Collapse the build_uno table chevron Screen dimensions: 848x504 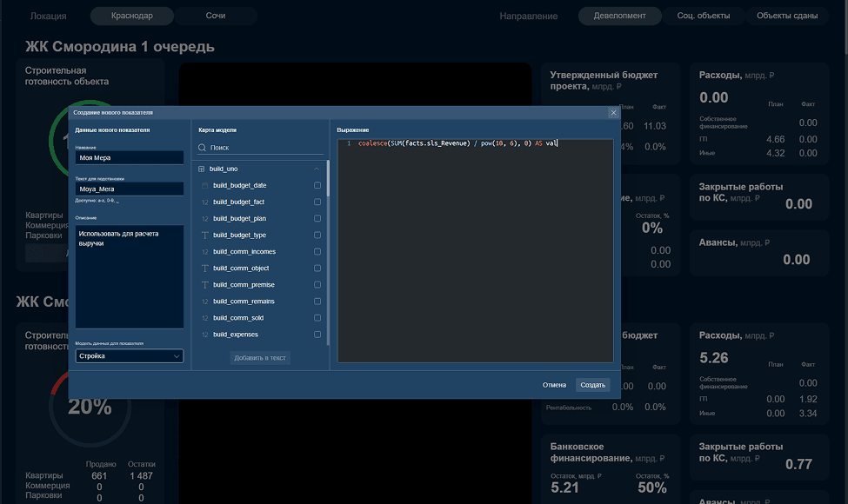tap(317, 169)
